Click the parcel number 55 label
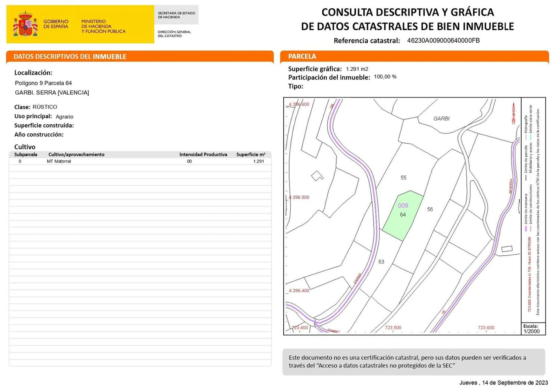 tap(403, 178)
